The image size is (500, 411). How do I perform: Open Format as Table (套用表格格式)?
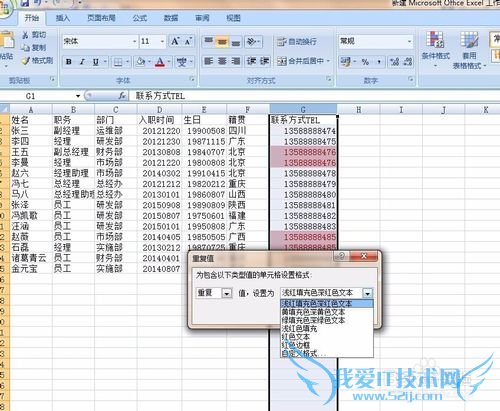469,50
